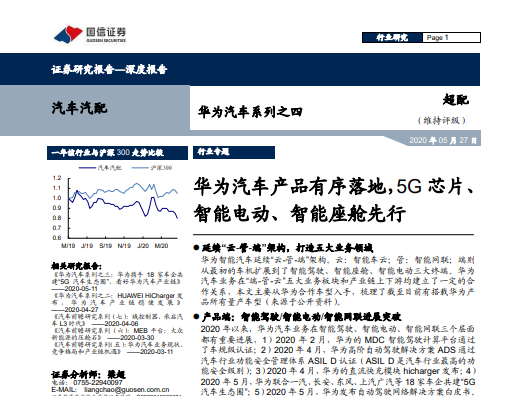
Task: Click the '沪深300' chart legend entry
Action: [x=152, y=168]
